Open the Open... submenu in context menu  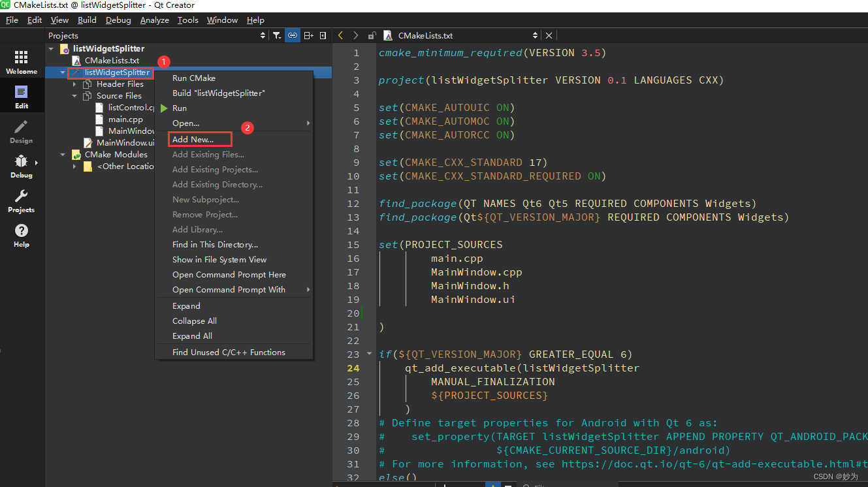click(x=234, y=123)
